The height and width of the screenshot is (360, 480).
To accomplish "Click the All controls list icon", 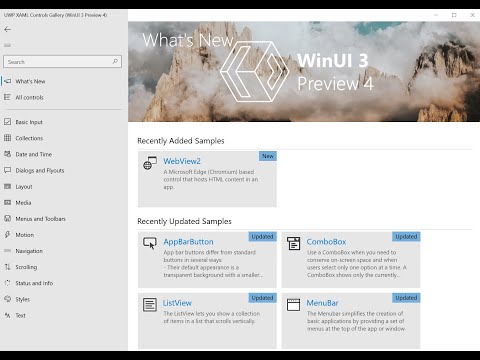I will pos(7,97).
